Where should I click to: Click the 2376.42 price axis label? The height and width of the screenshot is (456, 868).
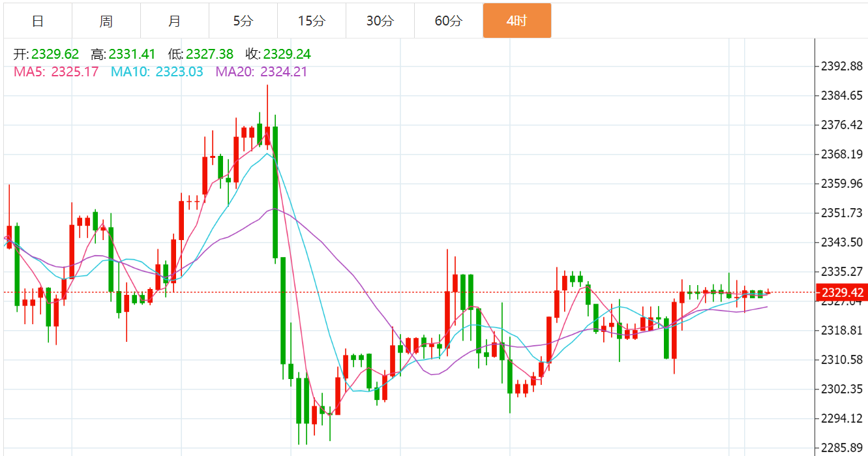click(841, 125)
